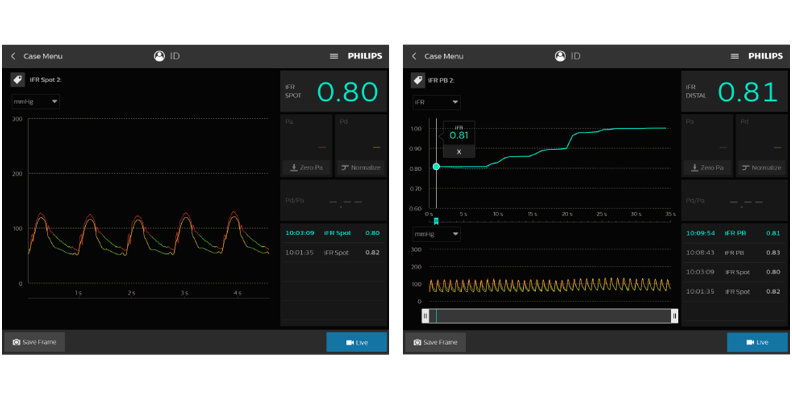
Task: Open the mmHg units dropdown in left screen
Action: 36,102
